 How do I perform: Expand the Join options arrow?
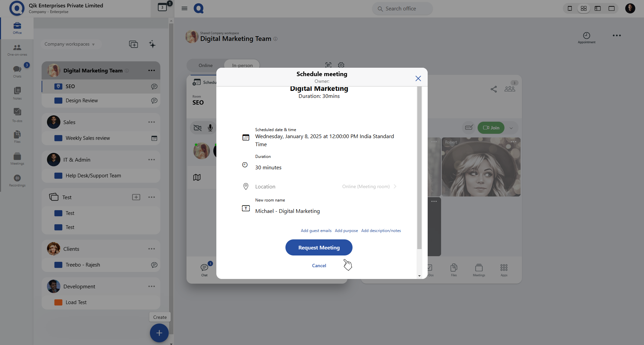tap(511, 128)
